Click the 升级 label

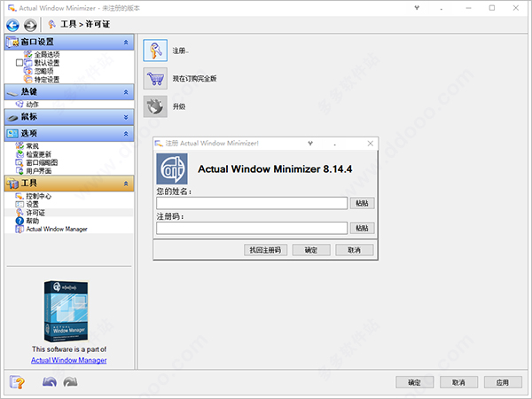coord(179,106)
